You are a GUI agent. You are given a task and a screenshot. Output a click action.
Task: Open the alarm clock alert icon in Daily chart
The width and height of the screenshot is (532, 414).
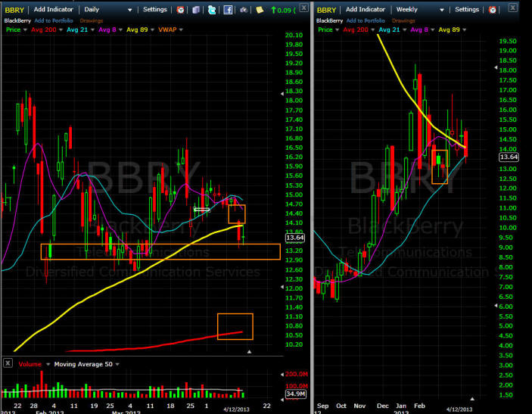pos(181,10)
